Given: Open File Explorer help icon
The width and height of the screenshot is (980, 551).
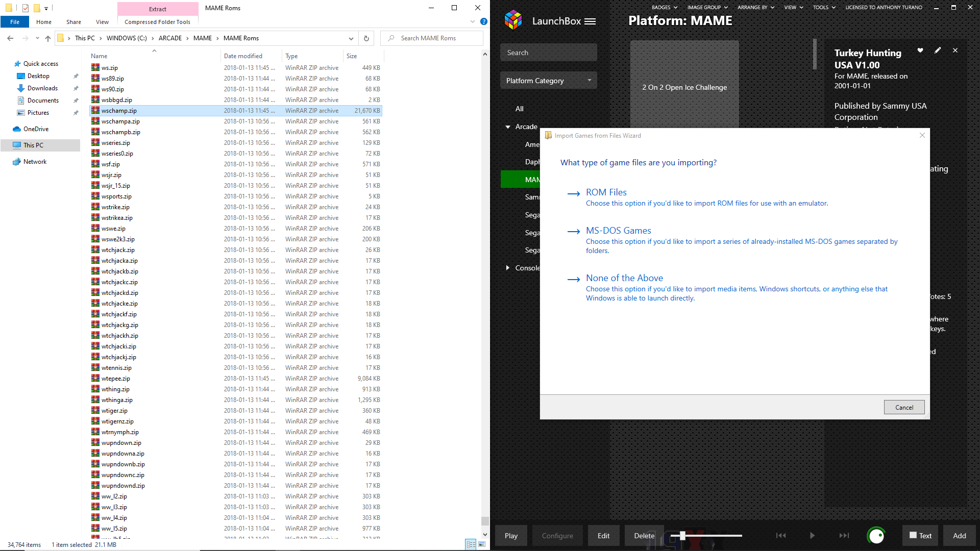Looking at the screenshot, I should [x=484, y=21].
